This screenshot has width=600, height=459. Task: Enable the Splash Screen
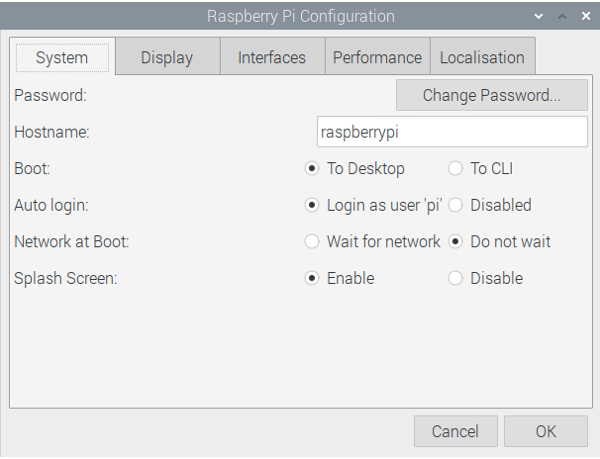339,278
